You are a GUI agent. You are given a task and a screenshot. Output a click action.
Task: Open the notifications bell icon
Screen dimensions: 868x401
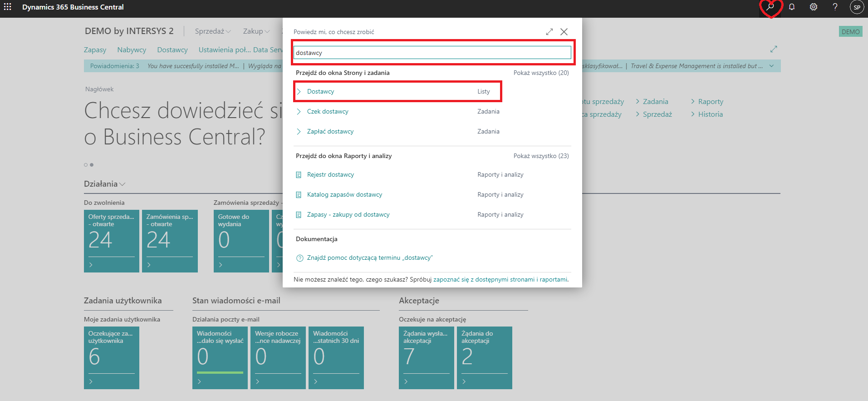click(792, 7)
